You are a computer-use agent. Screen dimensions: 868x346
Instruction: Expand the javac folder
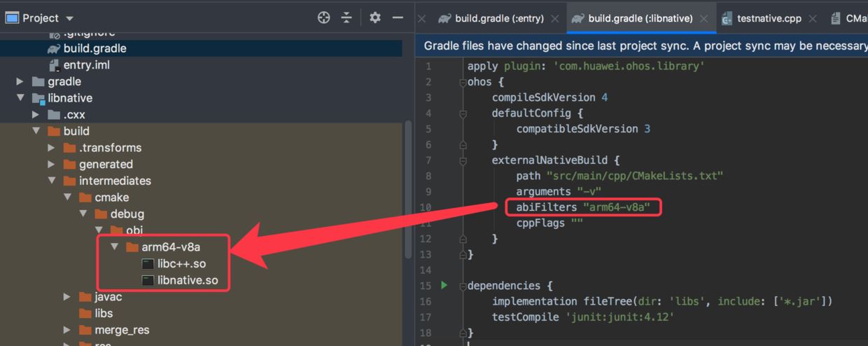[67, 297]
